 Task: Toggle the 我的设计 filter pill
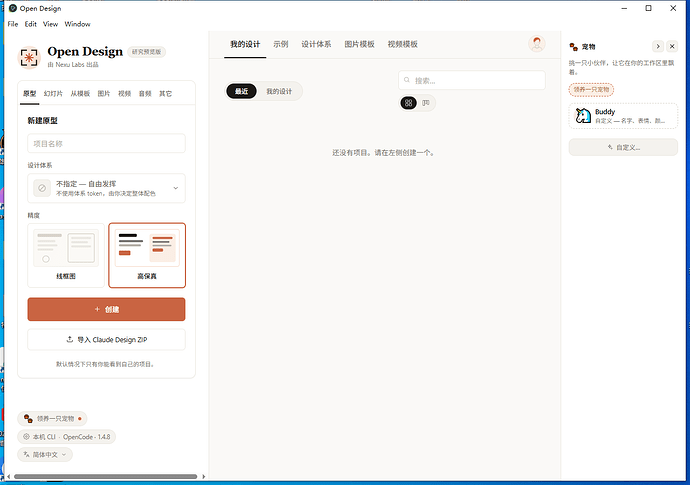pyautogui.click(x=279, y=91)
